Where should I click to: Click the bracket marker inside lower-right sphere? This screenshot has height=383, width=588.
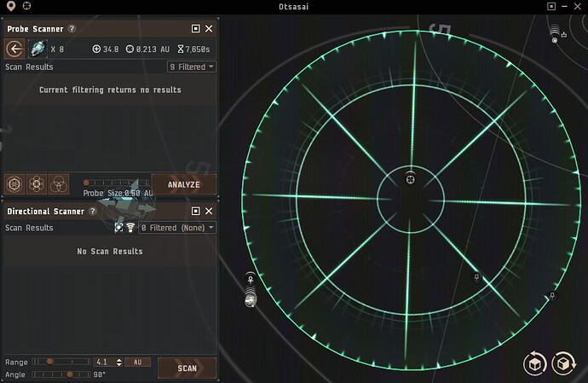click(x=476, y=277)
